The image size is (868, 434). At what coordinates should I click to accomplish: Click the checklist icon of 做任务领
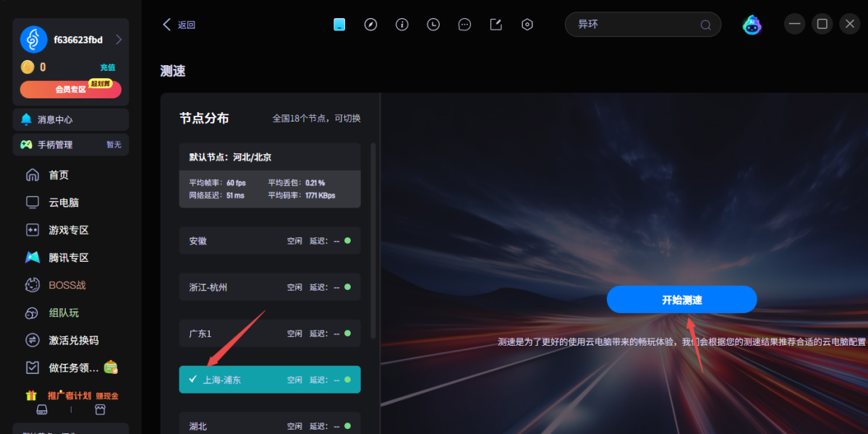[x=33, y=367]
